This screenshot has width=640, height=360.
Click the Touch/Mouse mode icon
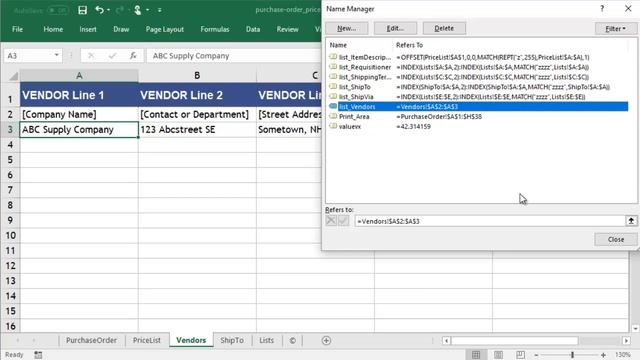tap(138, 10)
